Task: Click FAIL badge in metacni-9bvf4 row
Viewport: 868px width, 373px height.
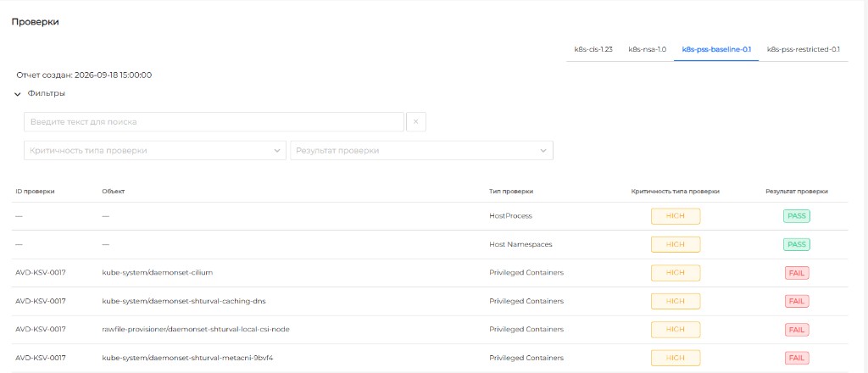Action: pyautogui.click(x=797, y=358)
